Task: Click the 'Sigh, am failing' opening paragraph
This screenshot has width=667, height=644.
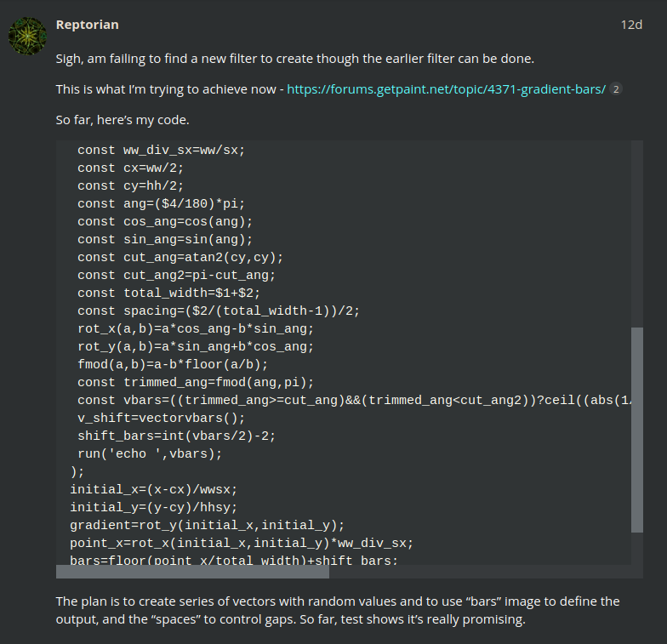Action: (294, 59)
